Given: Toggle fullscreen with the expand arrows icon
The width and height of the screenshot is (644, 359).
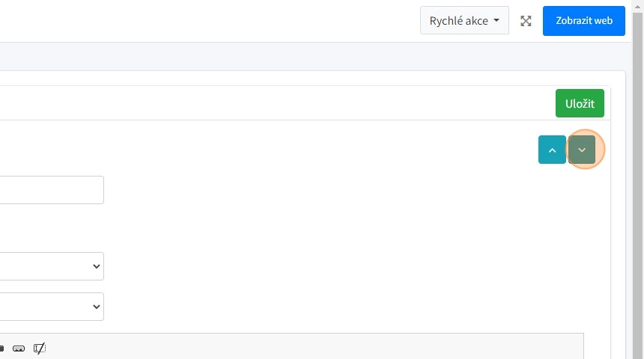Looking at the screenshot, I should point(526,21).
